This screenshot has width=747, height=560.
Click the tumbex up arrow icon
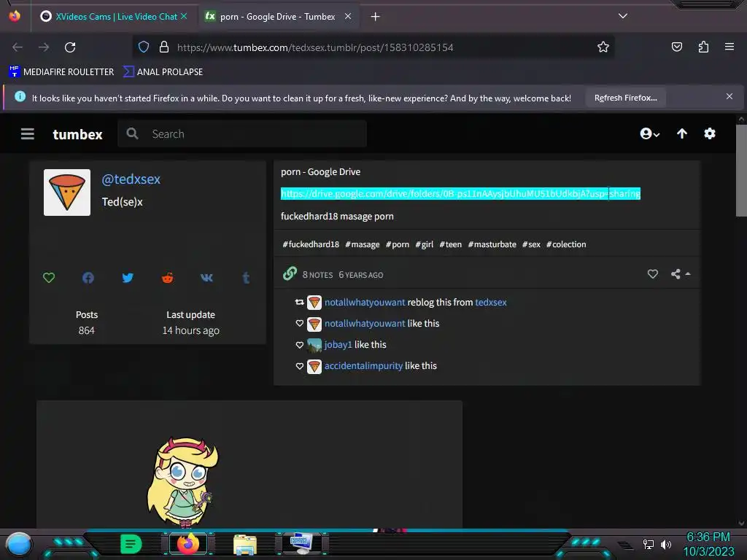click(682, 134)
